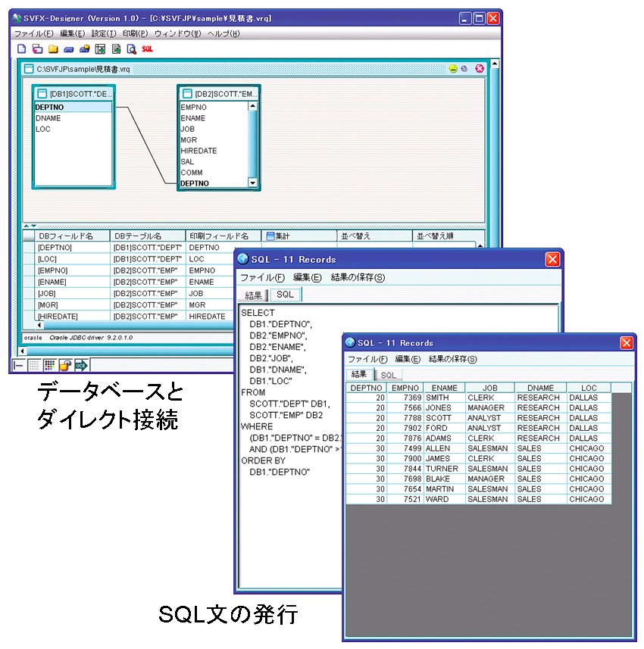Screen dimensions: 644x649
Task: Click the globe icon of middle SQL window
Action: pyautogui.click(x=243, y=259)
